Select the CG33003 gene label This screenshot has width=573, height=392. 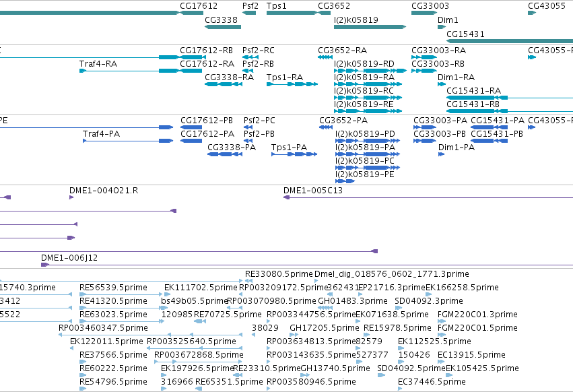[430, 6]
